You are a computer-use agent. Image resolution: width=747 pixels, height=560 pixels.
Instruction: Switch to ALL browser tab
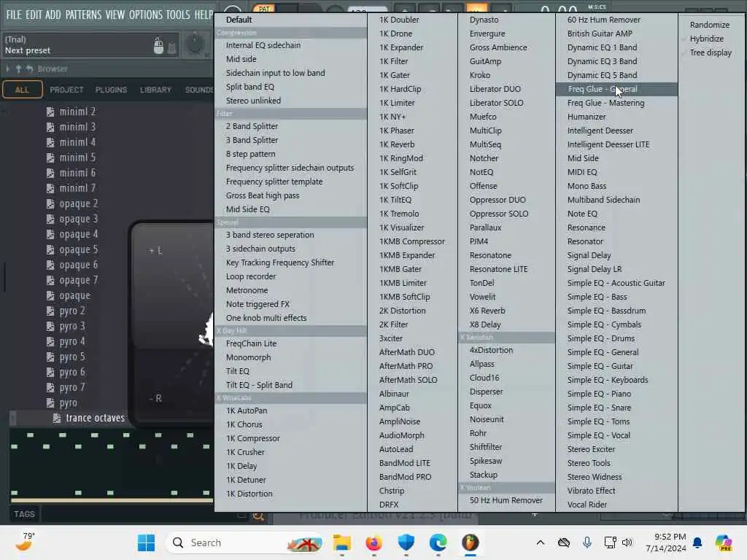coord(23,90)
